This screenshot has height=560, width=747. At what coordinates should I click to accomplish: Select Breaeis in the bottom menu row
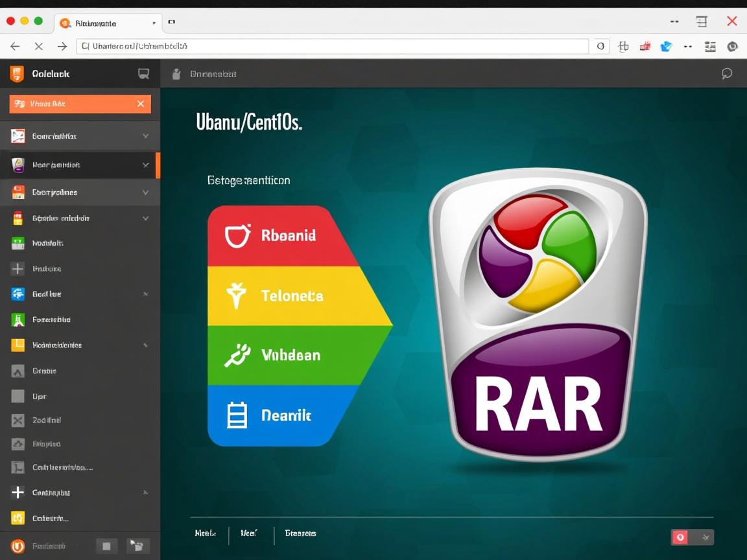[300, 533]
